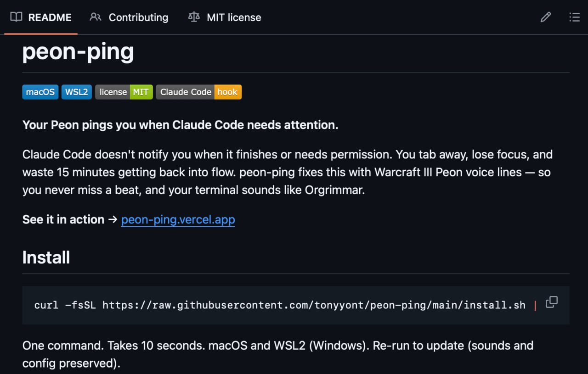The width and height of the screenshot is (588, 374).
Task: Click the pencil edit file icon
Action: pos(546,17)
